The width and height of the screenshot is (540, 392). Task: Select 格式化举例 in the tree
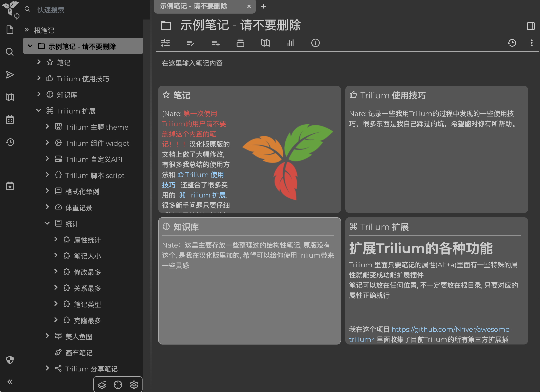coord(82,192)
